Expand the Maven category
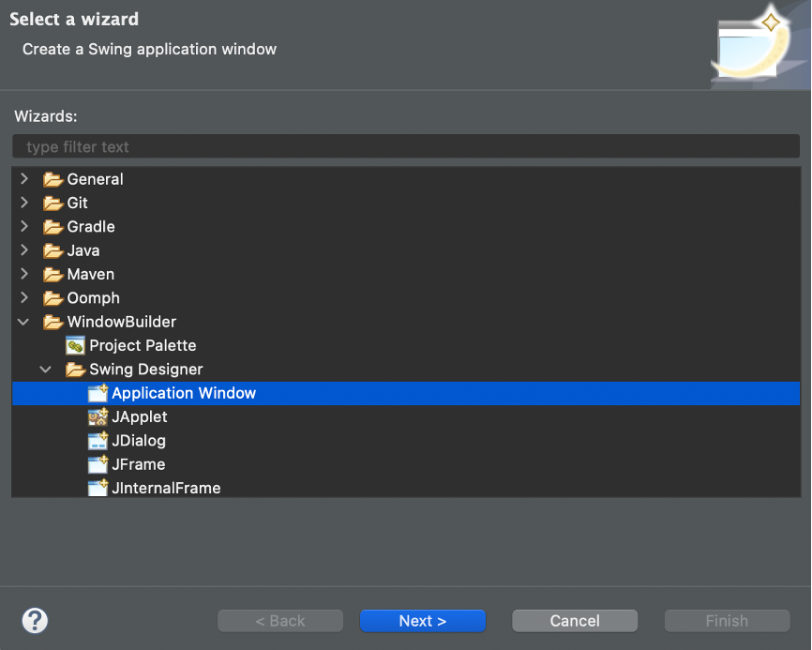812x650 pixels. pyautogui.click(x=23, y=274)
